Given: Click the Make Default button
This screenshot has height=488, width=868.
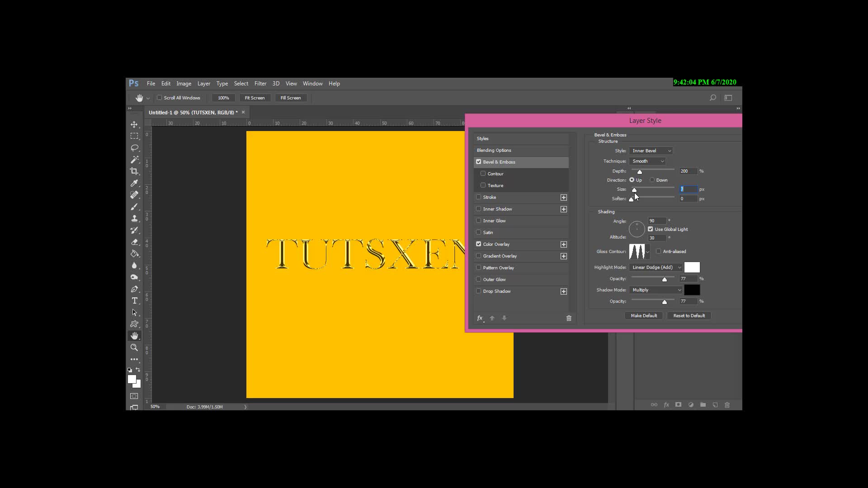Looking at the screenshot, I should coord(644,316).
